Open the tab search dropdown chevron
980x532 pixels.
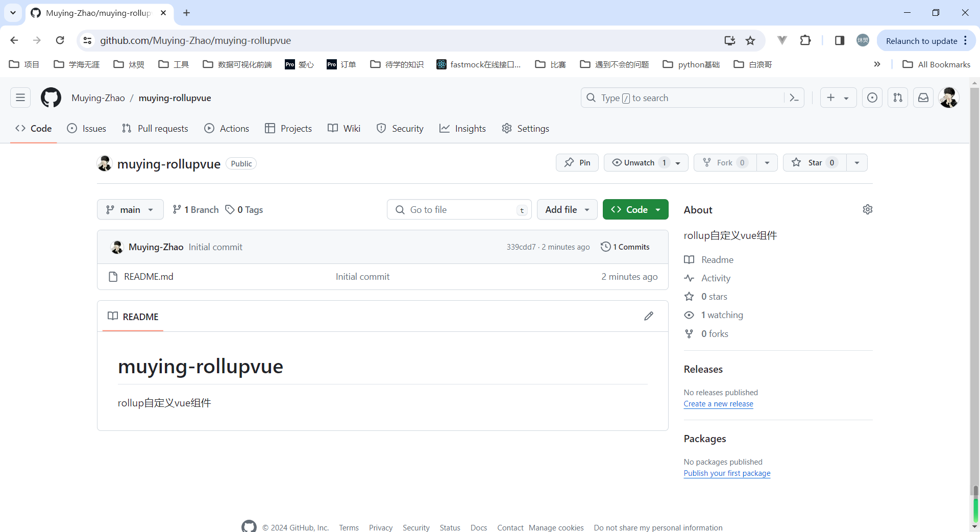click(x=13, y=13)
